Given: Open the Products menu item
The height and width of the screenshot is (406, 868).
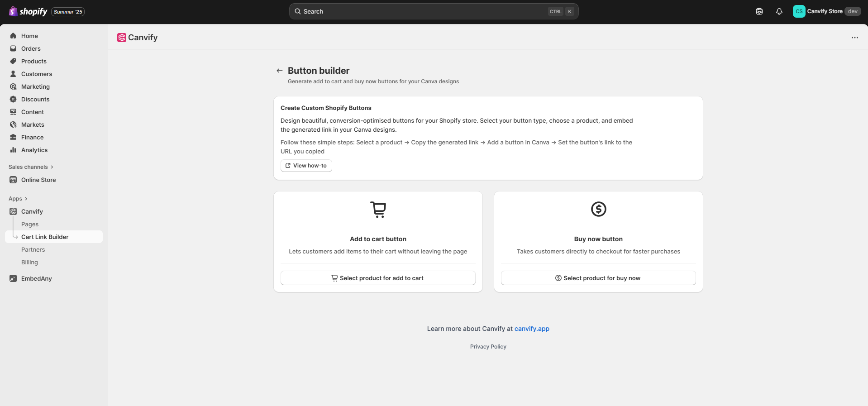Looking at the screenshot, I should (34, 61).
